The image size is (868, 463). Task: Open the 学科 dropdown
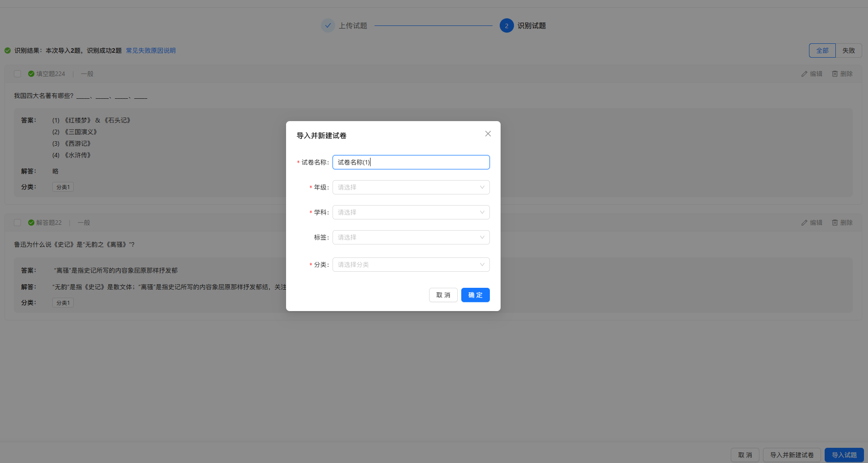tap(411, 212)
